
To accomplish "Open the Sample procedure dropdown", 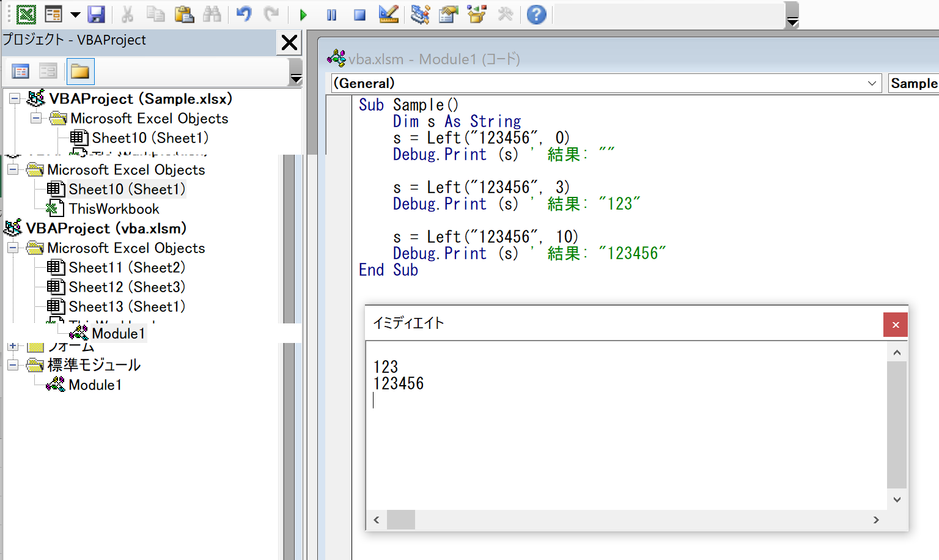I will [x=913, y=83].
